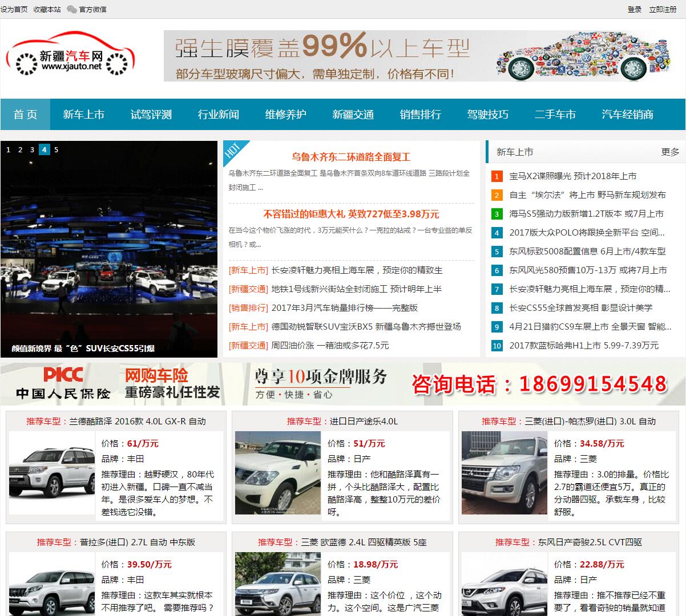
Task: Click [销售排行] category tag in news list
Action: click(248, 308)
